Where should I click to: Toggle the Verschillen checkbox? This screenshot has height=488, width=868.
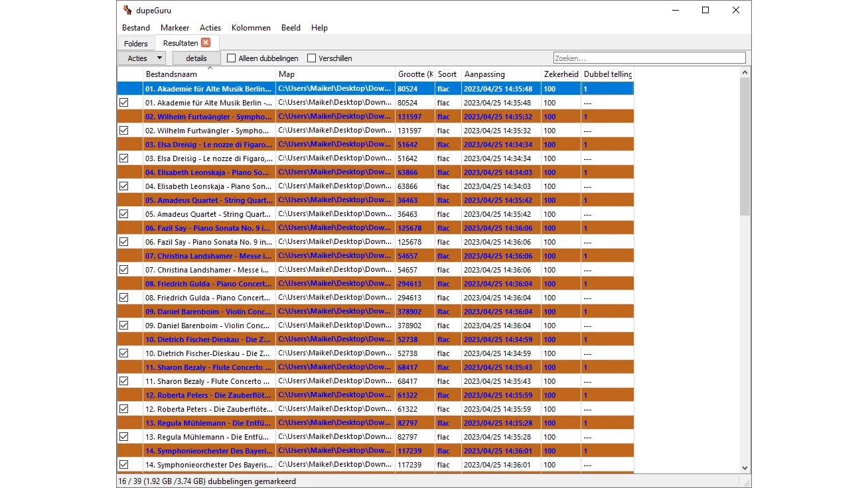pos(312,58)
